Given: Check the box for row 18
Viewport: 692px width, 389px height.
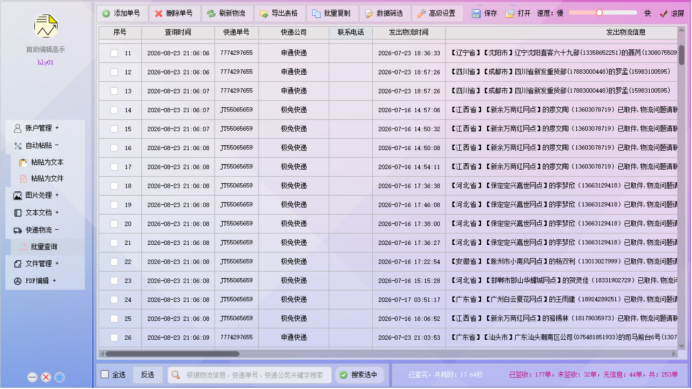Looking at the screenshot, I should pyautogui.click(x=114, y=186).
